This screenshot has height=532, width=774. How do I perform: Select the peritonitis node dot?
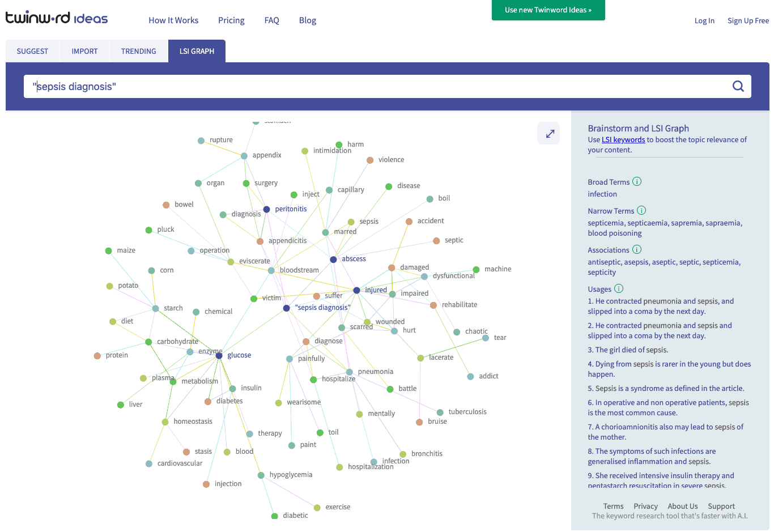(266, 210)
